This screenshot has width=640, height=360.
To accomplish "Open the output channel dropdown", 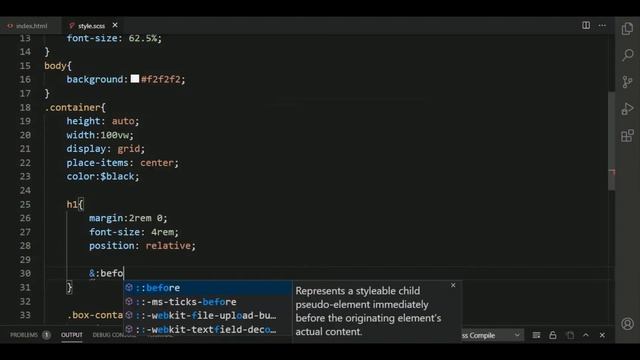I will 492,336.
